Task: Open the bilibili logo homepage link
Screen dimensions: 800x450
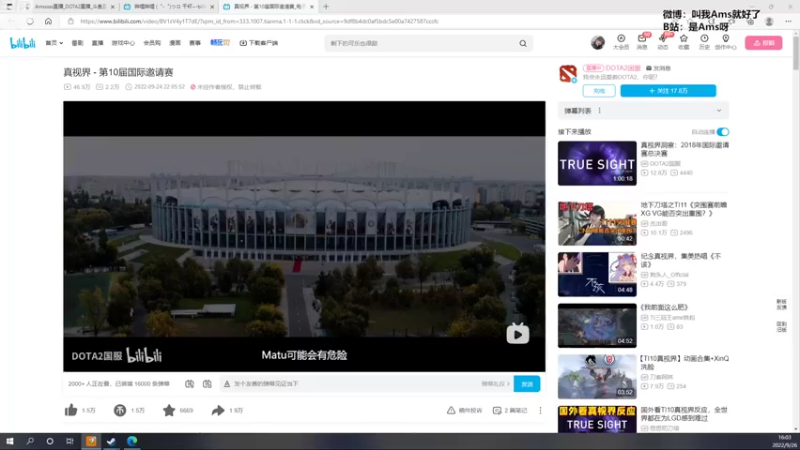Action: (x=22, y=43)
